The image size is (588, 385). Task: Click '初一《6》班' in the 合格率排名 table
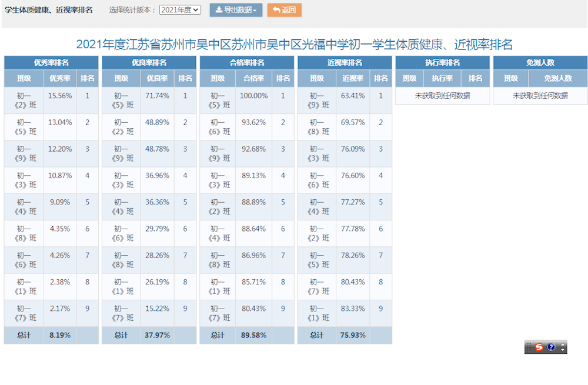218,127
